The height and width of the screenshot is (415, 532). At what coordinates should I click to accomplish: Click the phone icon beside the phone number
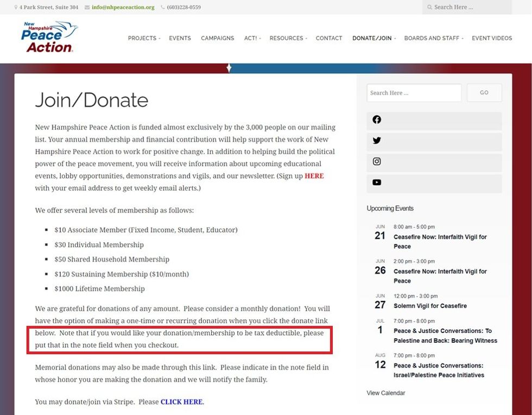163,8
